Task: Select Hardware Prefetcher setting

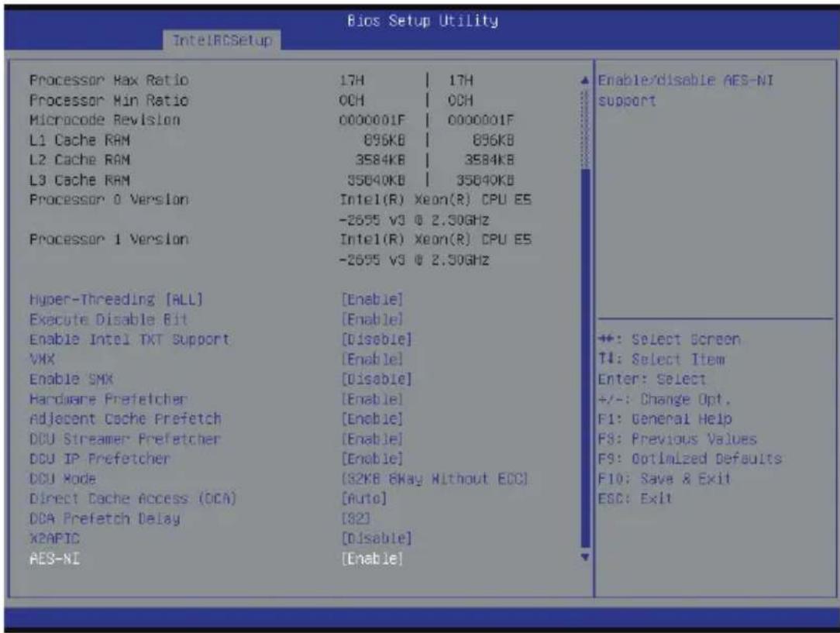Action: [108, 399]
